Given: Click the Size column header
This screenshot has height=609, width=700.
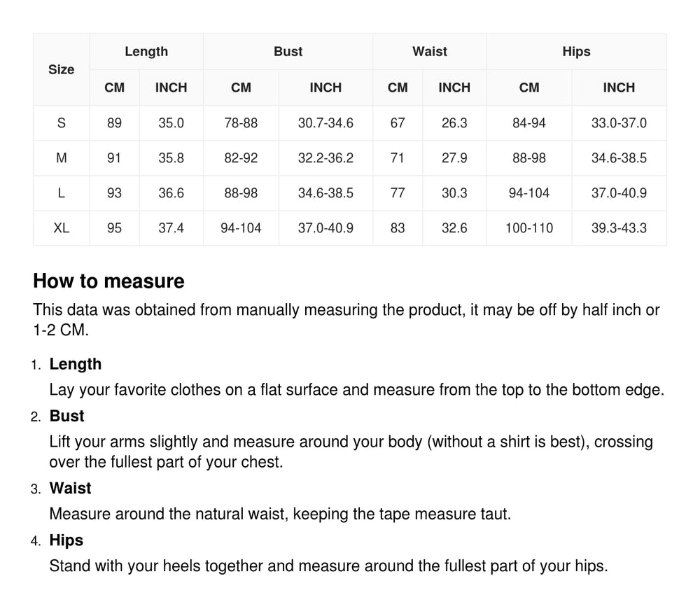Looking at the screenshot, I should (x=62, y=69).
